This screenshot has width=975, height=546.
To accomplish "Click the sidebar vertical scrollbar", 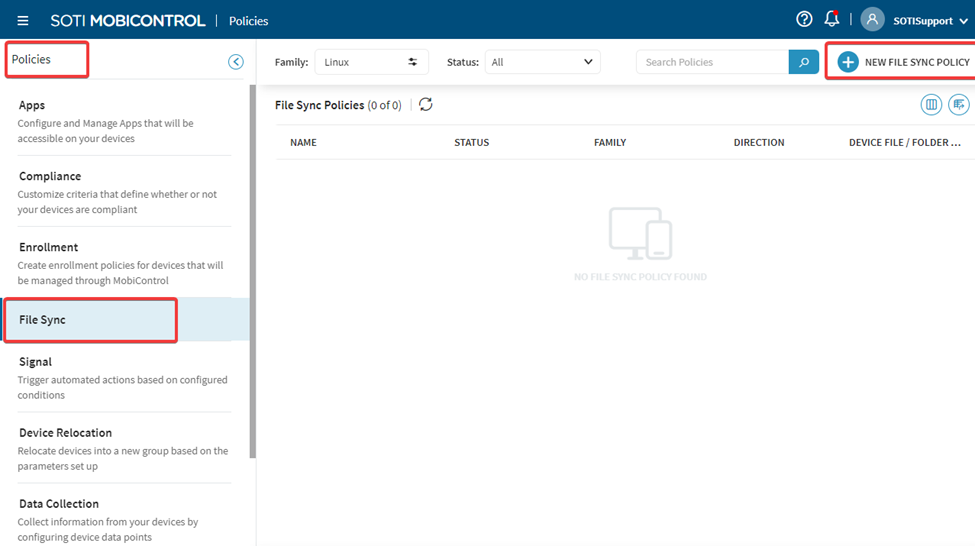I will 252,271.
